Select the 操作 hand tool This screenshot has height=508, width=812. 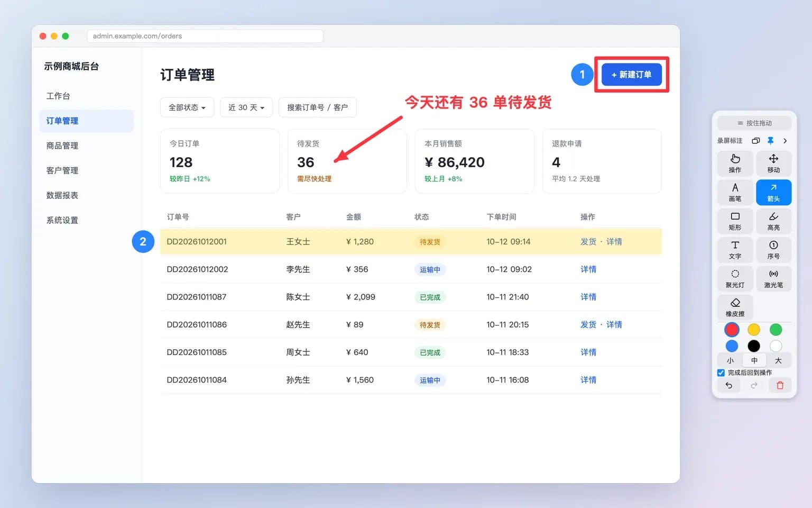click(735, 164)
